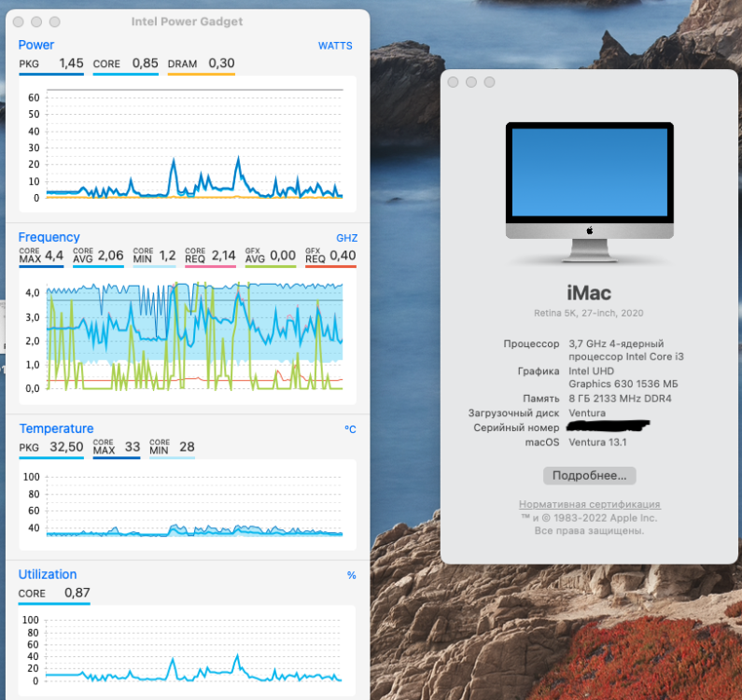Click the CORE MAX frequency value 4,4
Image resolution: width=742 pixels, height=700 pixels.
(54, 256)
